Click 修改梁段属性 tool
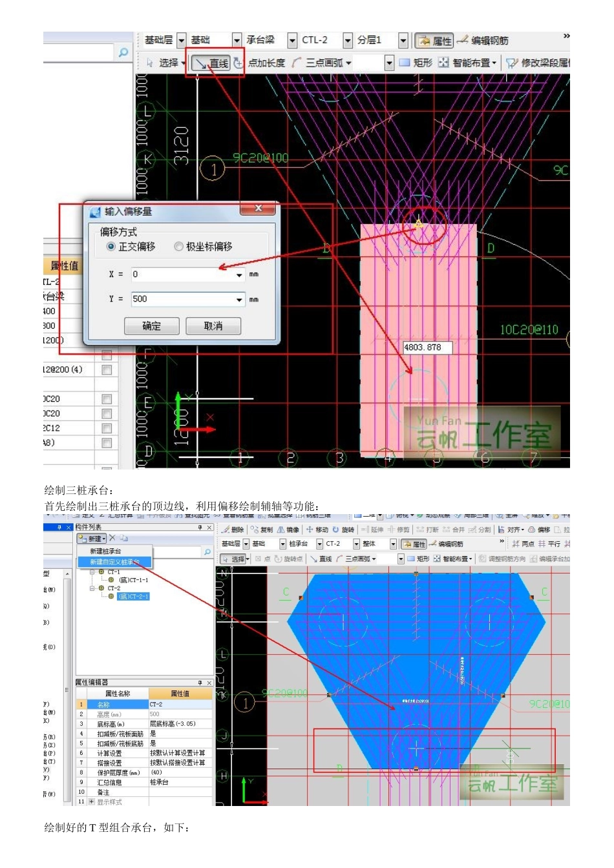 [x=538, y=63]
